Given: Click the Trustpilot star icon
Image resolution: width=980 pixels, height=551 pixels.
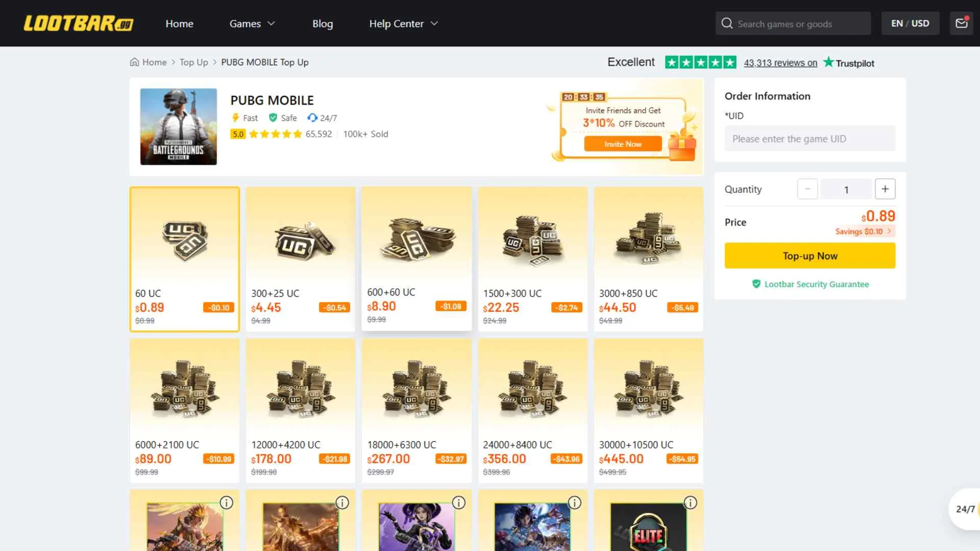Looking at the screenshot, I should coord(828,62).
